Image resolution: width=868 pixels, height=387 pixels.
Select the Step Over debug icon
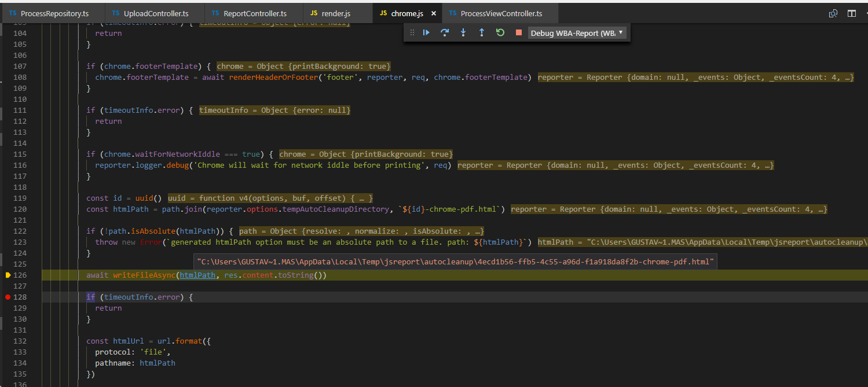[445, 32]
